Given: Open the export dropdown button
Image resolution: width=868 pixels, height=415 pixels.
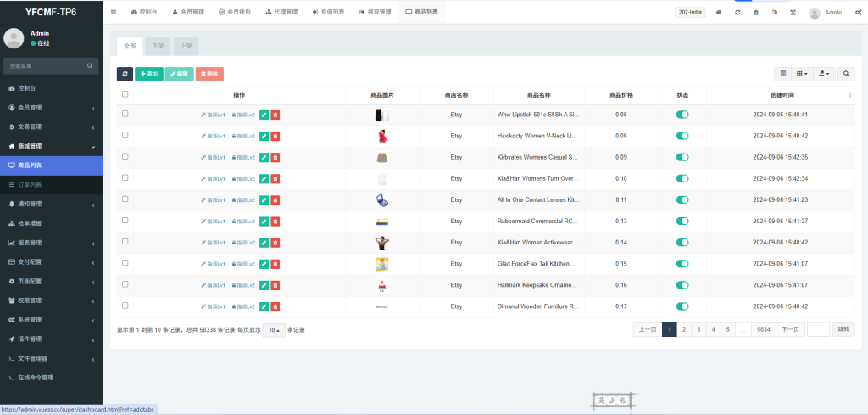Looking at the screenshot, I should coord(824,74).
